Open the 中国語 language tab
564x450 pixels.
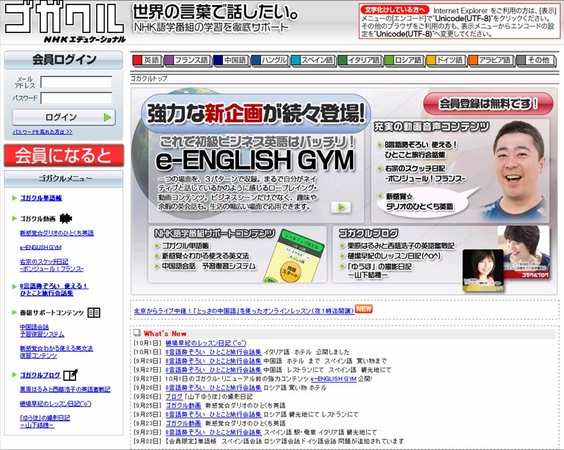click(x=231, y=60)
